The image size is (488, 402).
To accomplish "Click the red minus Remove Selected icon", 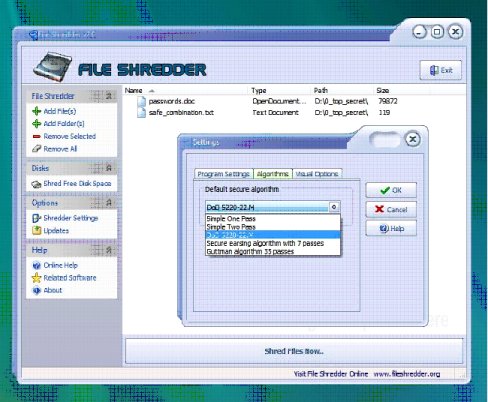I will pos(36,136).
